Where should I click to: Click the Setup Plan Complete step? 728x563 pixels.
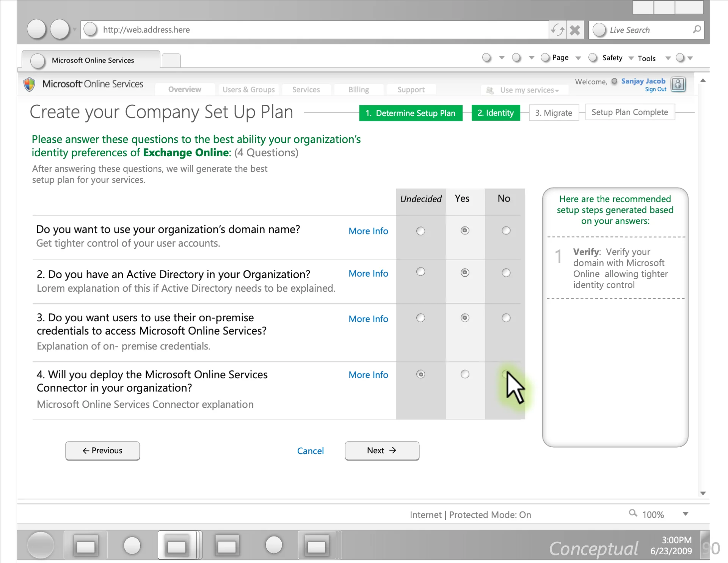[x=630, y=112]
